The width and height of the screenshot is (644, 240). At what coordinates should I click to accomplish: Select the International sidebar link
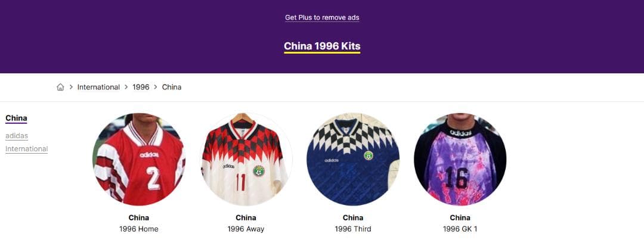coord(26,149)
